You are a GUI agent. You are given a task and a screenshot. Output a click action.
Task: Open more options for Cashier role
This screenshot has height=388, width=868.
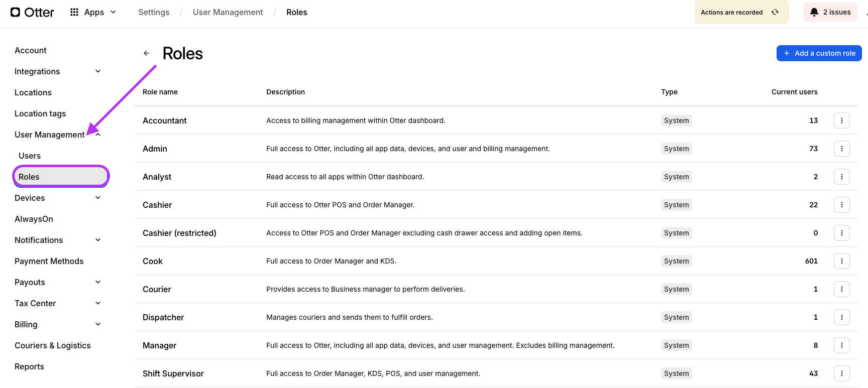click(x=842, y=205)
